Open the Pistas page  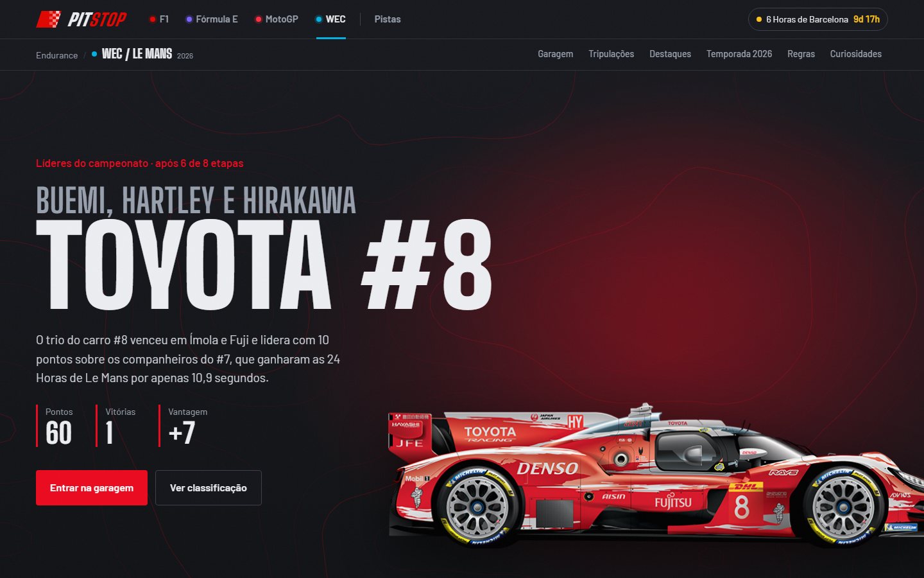pos(388,19)
